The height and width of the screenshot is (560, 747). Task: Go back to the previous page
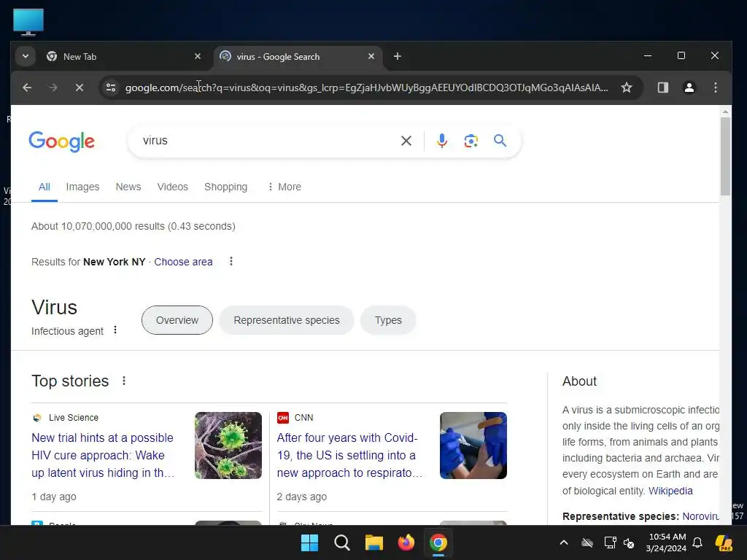click(27, 87)
